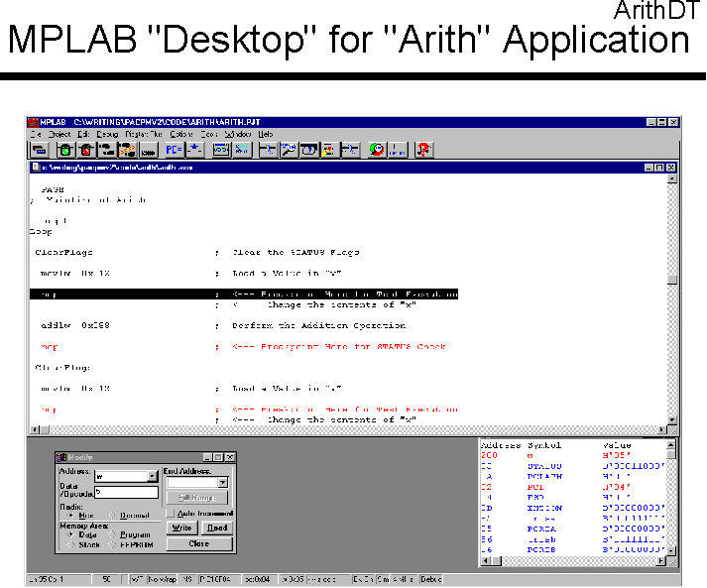The height and width of the screenshot is (588, 707).
Task: Open the Tools menu
Action: tap(209, 134)
